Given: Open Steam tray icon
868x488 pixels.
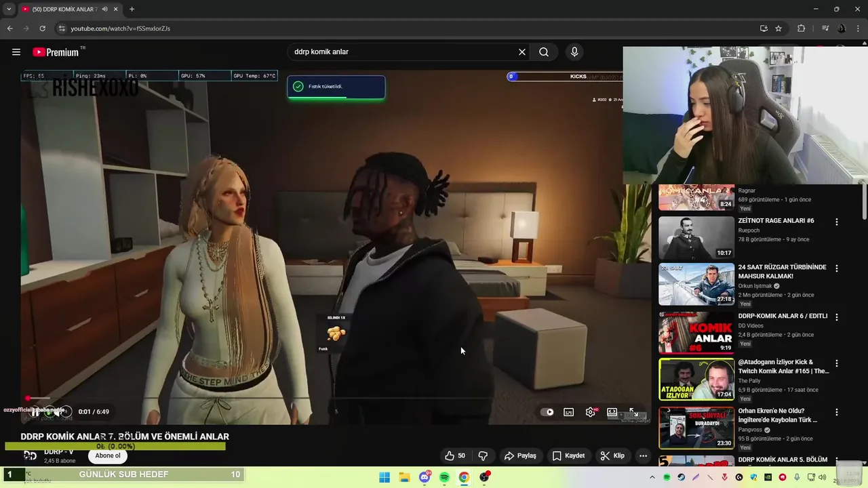Looking at the screenshot, I should [682, 477].
